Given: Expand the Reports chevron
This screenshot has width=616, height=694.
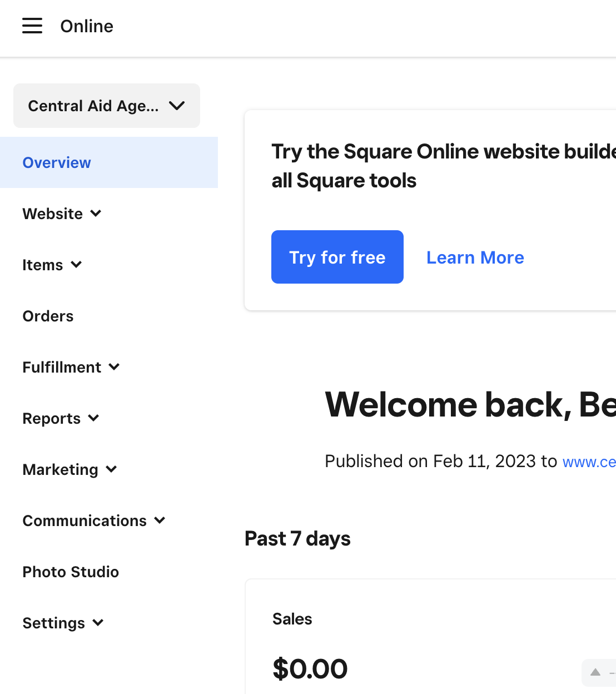Looking at the screenshot, I should (x=93, y=418).
